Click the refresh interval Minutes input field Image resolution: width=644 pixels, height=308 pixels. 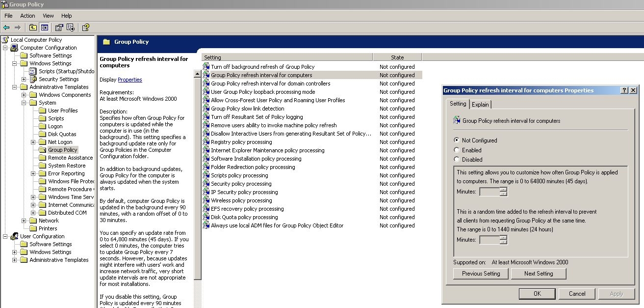489,192
